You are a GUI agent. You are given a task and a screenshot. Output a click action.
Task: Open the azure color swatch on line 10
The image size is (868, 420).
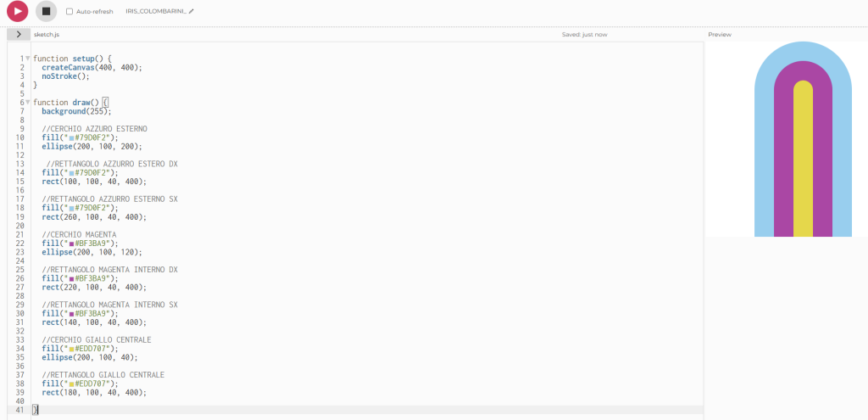click(x=71, y=137)
